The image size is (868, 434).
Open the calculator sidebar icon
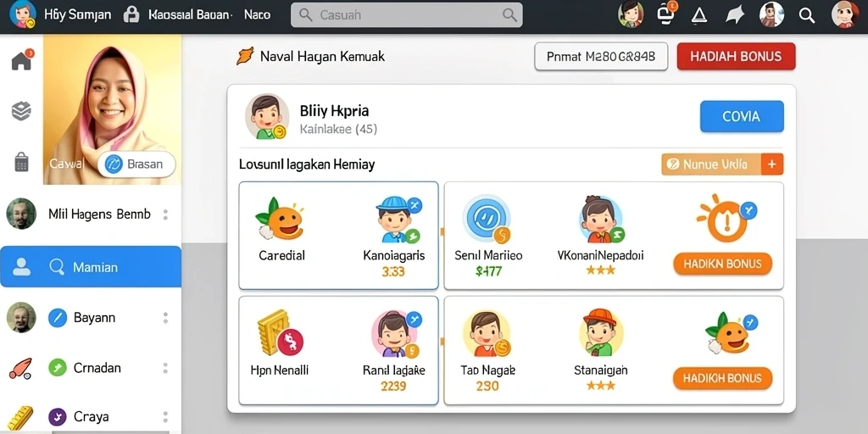click(21, 162)
